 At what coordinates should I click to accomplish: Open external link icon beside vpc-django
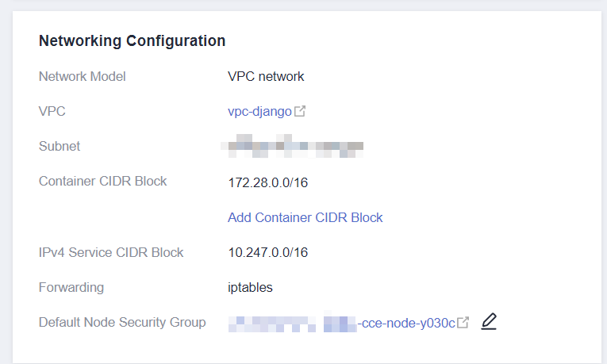(x=300, y=112)
